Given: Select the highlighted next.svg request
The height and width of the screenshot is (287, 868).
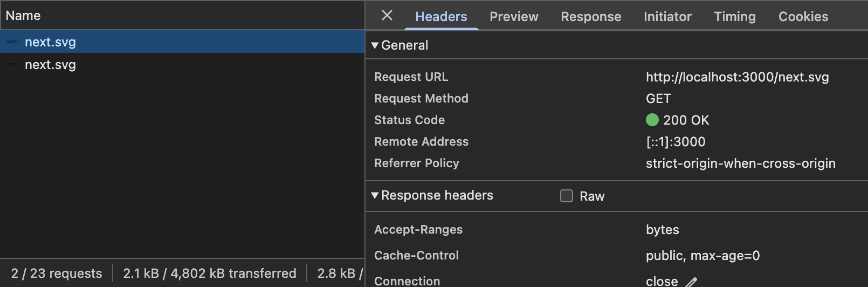Looking at the screenshot, I should pos(182,42).
